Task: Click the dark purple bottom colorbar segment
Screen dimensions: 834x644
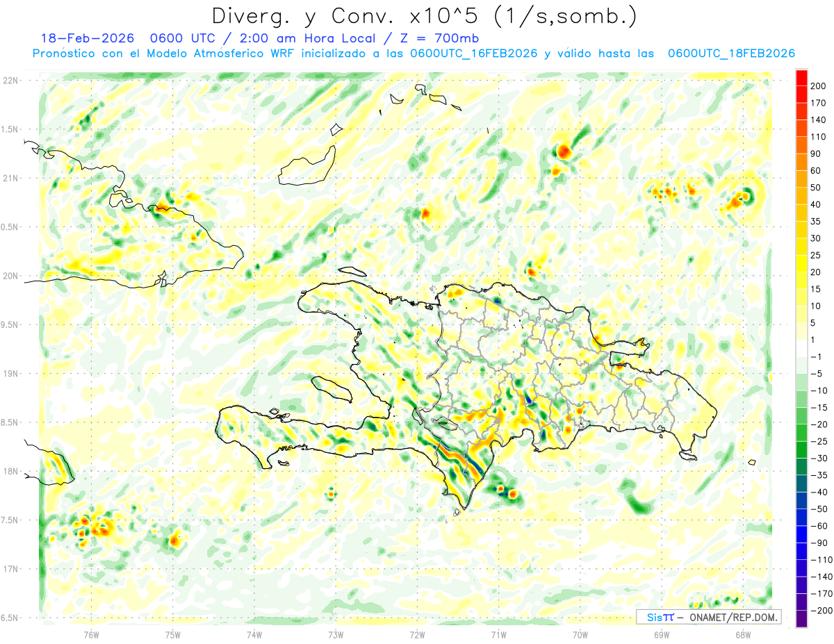Action: [801, 619]
